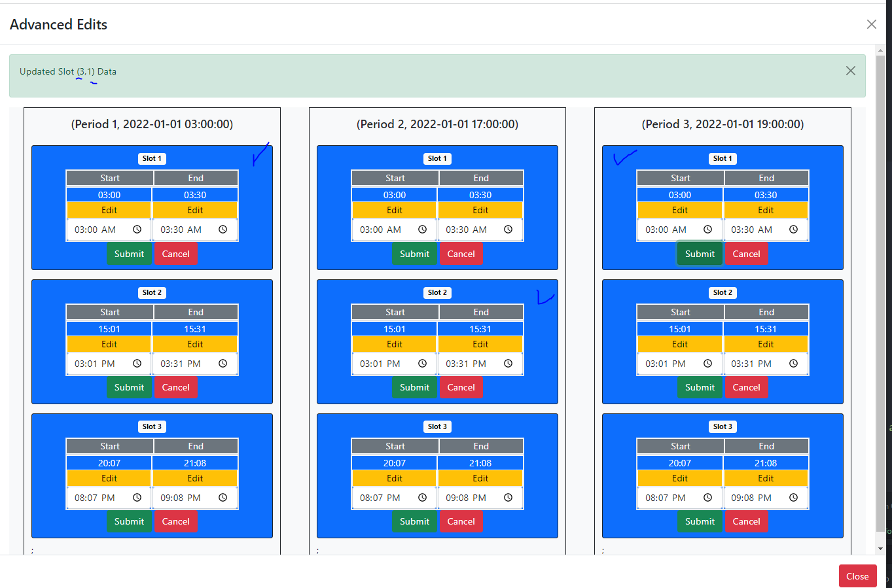Edit the End time of Period 3 Slot 1
Screen dimensions: 892x588
(x=766, y=210)
